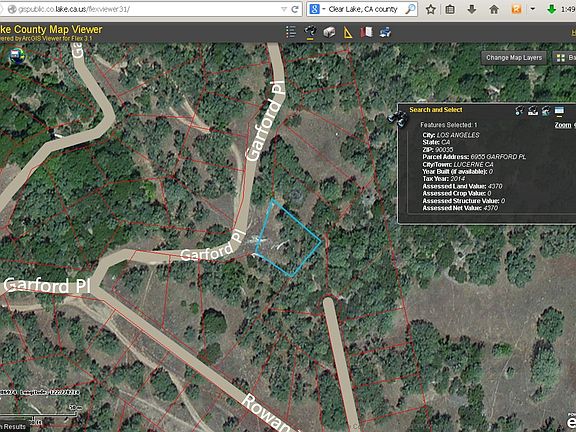
Task: Click the City: LOS ANGELES row
Action: point(451,135)
